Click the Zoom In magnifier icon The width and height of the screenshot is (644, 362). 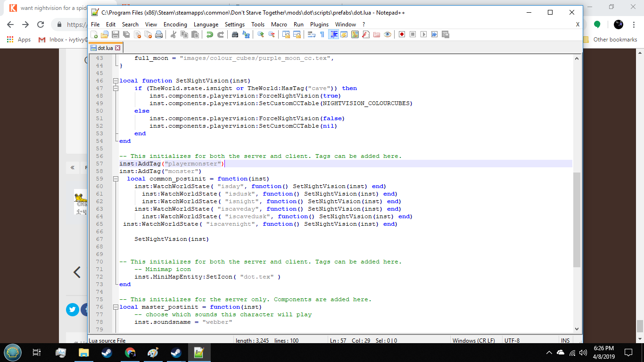pos(260,34)
